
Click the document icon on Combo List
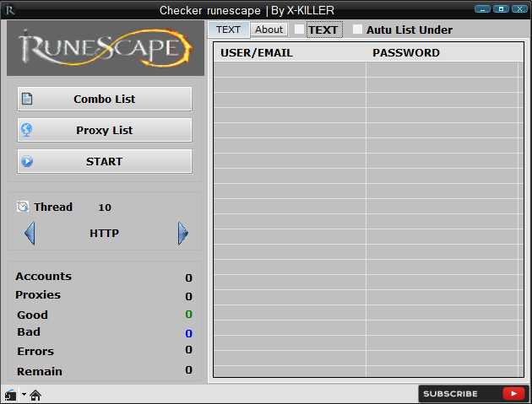(x=27, y=99)
